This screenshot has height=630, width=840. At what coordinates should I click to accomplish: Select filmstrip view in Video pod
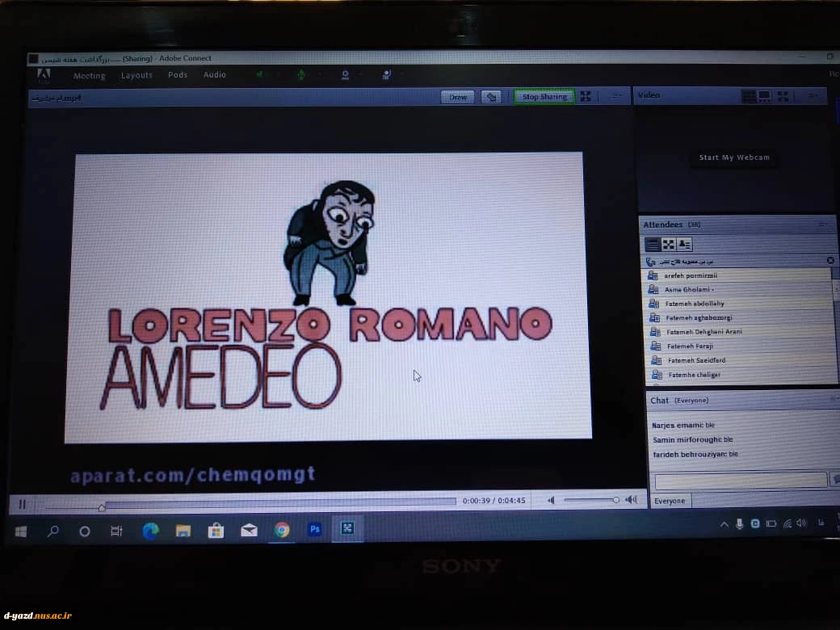[764, 96]
